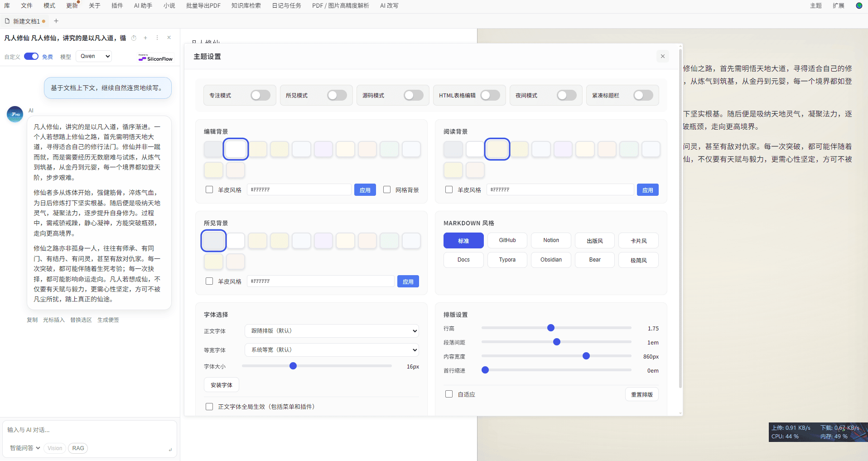
Task: Click the send enter-arrow icon in AI input
Action: coord(170,450)
